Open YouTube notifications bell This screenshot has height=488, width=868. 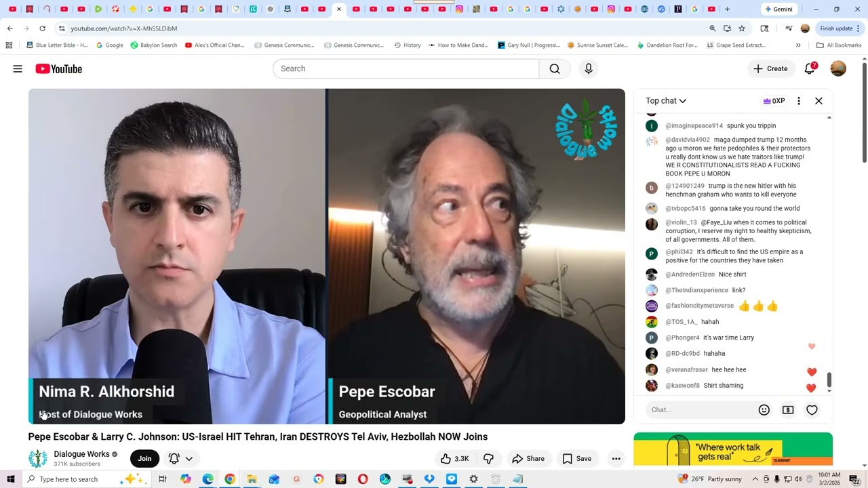point(810,68)
